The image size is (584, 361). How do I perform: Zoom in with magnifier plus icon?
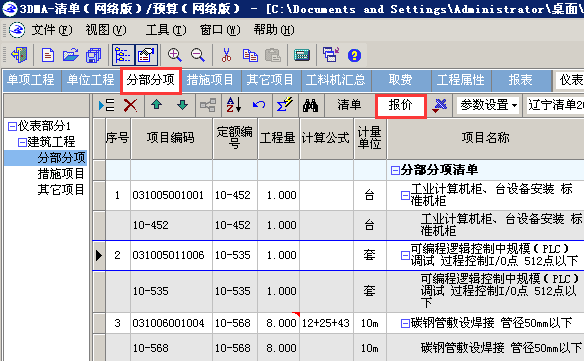tap(175, 55)
